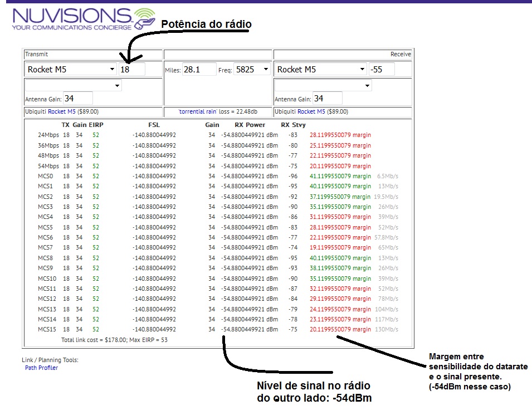Click the 36Mbps row label

pos(48,145)
